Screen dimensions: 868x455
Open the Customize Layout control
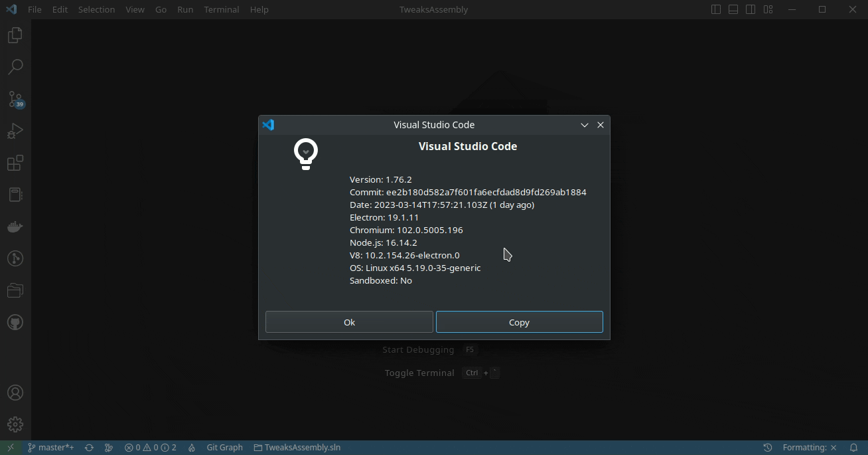[768, 9]
